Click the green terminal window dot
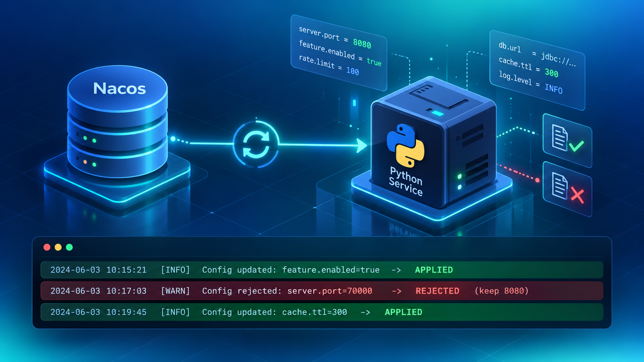The width and height of the screenshot is (644, 362). tap(69, 247)
